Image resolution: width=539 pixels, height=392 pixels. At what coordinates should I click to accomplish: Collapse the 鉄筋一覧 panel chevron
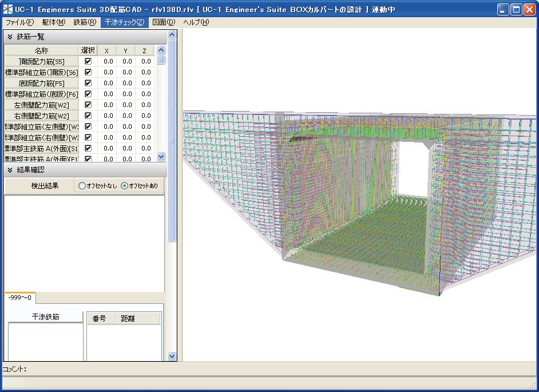coord(10,37)
